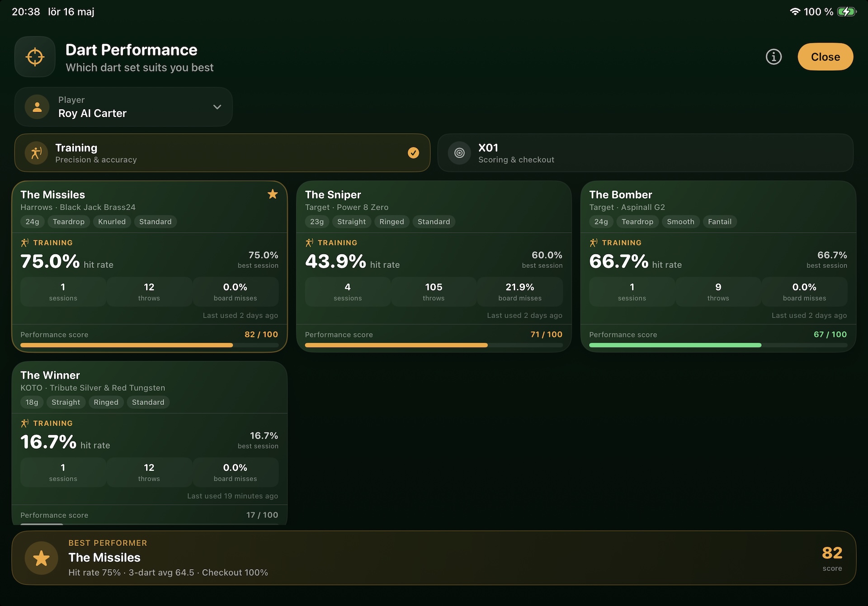This screenshot has height=606, width=868.
Task: Click the 60.0% best session value
Action: click(x=547, y=255)
